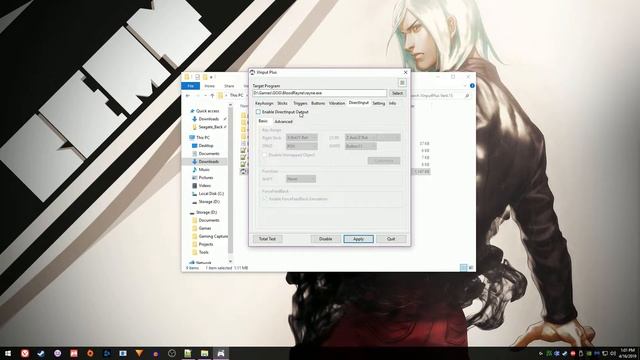Open Share ribbon tab in File Explorer
The width and height of the screenshot is (640, 360).
(229, 86)
